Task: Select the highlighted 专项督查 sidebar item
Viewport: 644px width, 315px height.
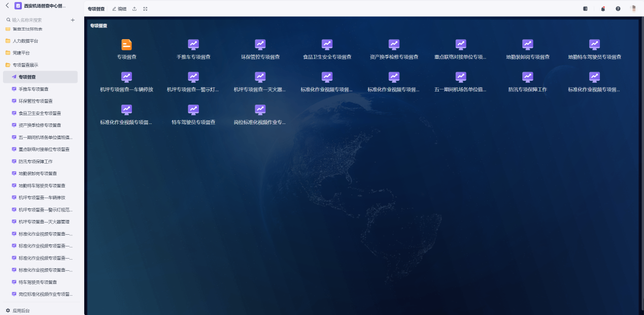Action: pyautogui.click(x=41, y=77)
